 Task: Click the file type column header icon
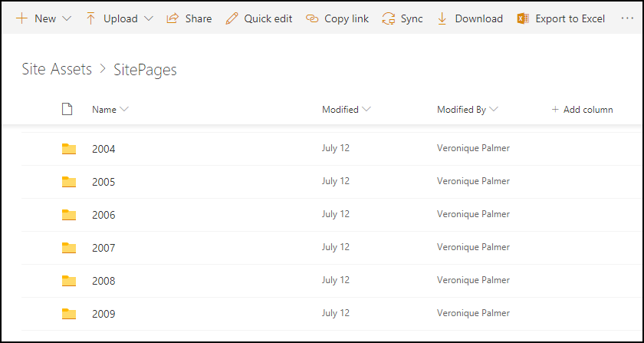[x=67, y=110]
